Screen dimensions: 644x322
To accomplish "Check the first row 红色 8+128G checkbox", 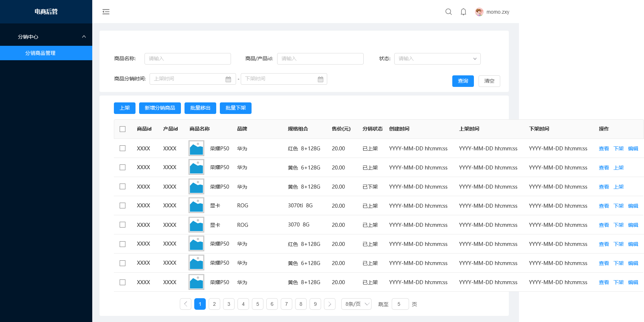I will click(123, 148).
